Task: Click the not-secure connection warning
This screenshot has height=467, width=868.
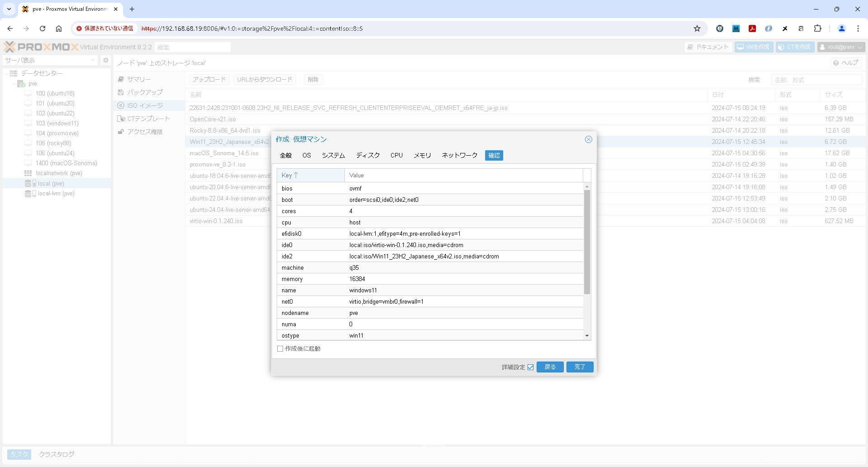Action: point(105,29)
